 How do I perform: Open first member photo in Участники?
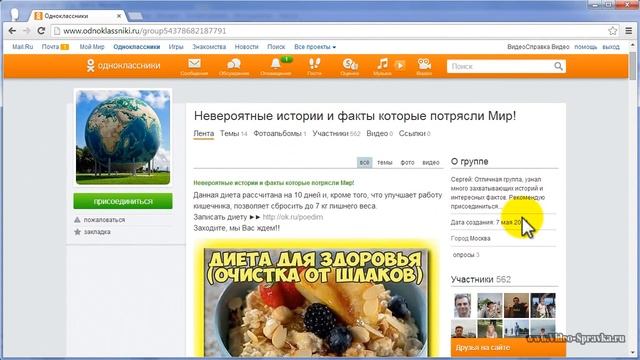462,305
